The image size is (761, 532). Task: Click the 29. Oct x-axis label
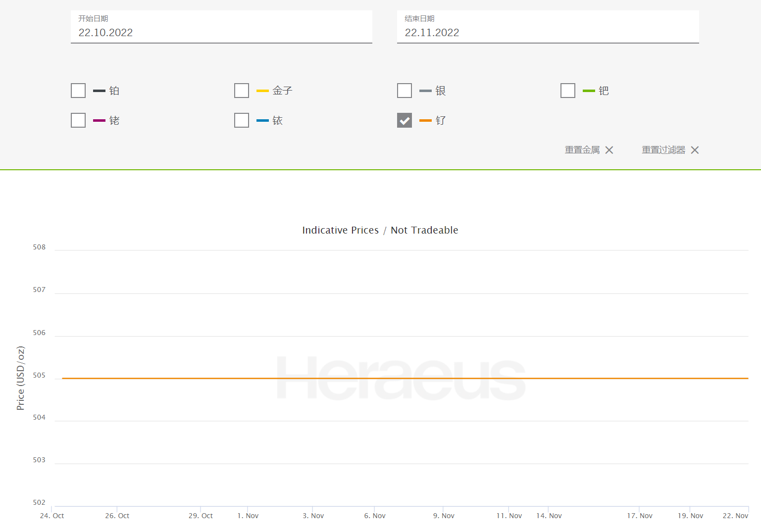click(201, 516)
